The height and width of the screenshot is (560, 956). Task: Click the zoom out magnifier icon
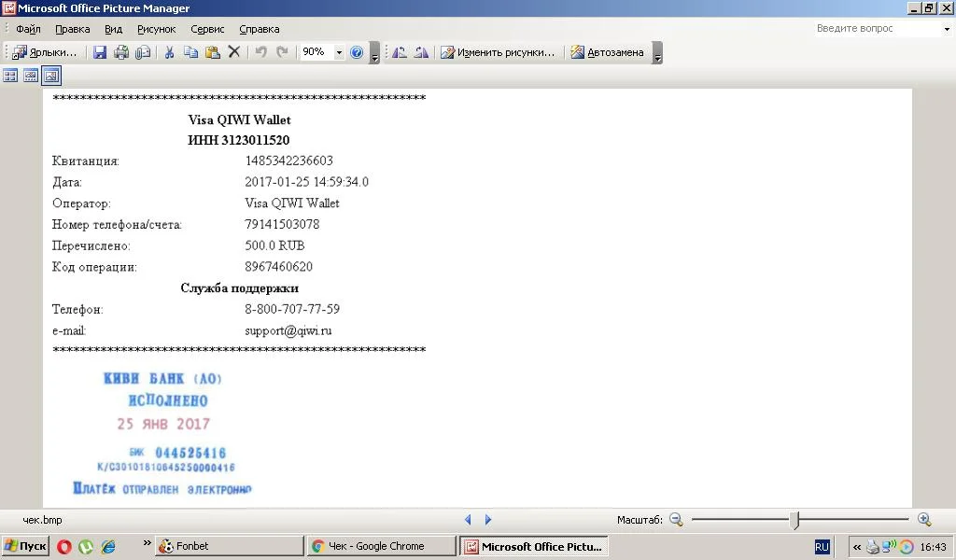[x=676, y=520]
